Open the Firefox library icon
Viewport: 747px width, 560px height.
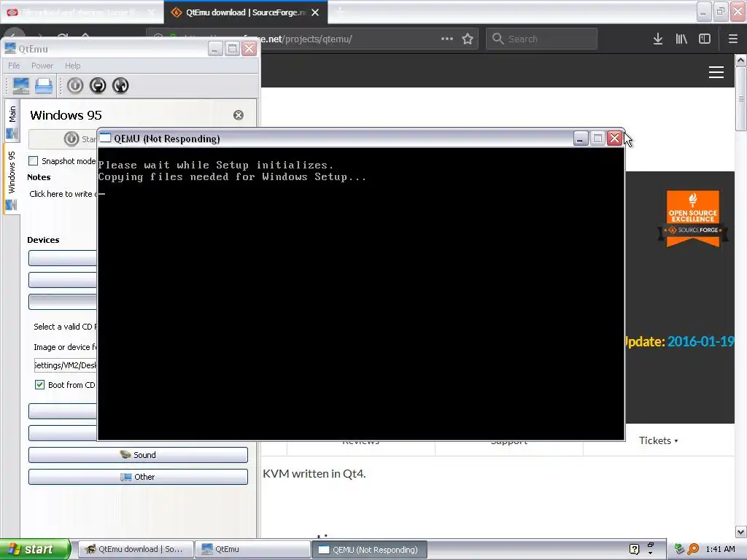681,39
